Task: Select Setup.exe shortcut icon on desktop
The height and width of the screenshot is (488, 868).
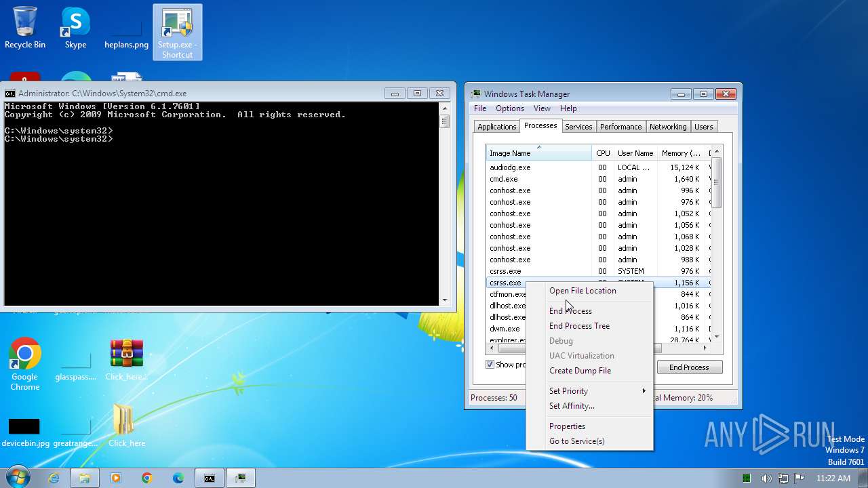Action: click(x=177, y=33)
